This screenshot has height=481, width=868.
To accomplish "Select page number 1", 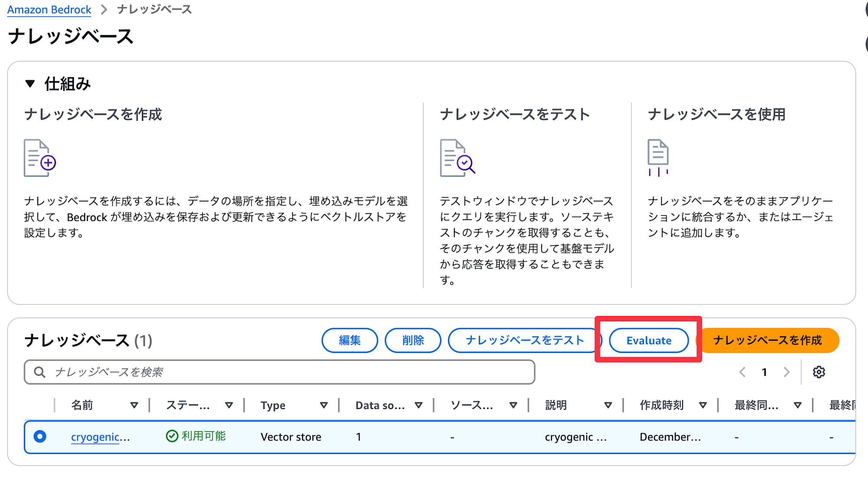I will (x=764, y=372).
